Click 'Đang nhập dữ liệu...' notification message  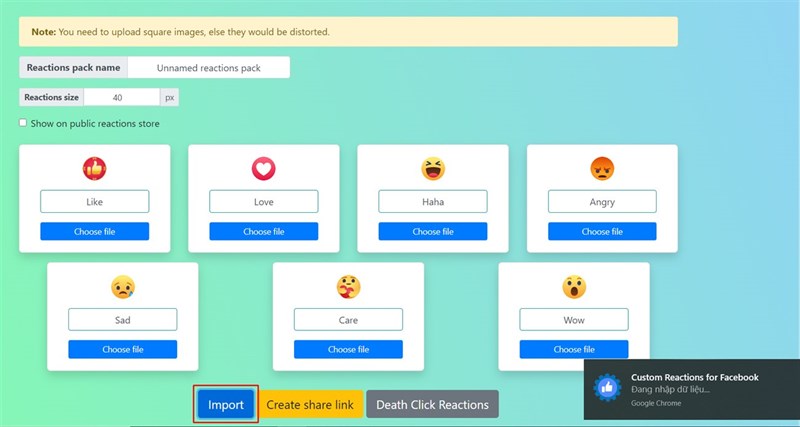(x=670, y=390)
